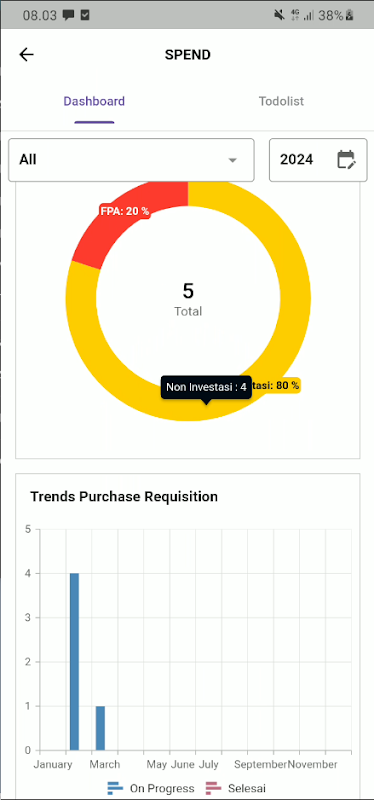Image resolution: width=374 pixels, height=800 pixels.
Task: Toggle the Selesai legend series
Action: pyautogui.click(x=236, y=788)
